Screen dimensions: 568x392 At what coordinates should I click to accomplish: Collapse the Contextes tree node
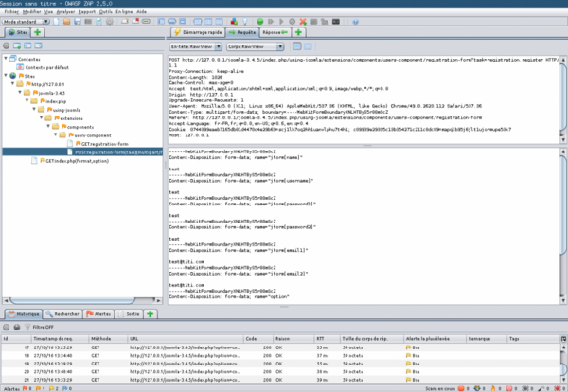(x=6, y=59)
